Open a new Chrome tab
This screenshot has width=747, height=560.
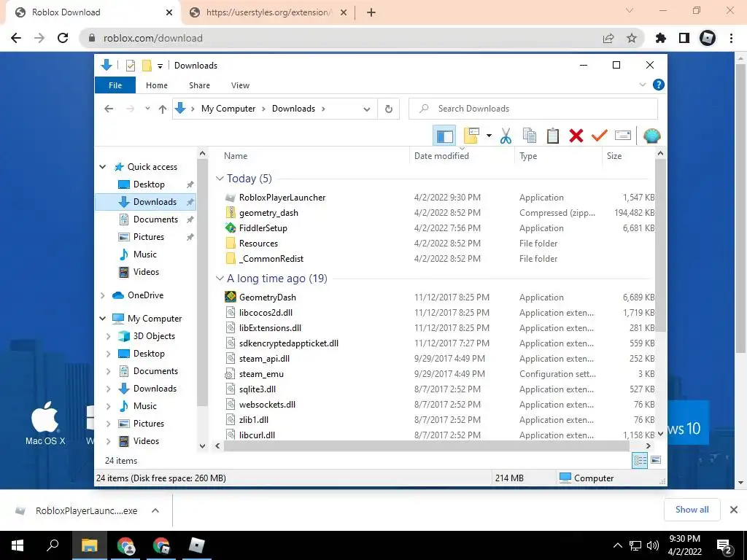click(x=371, y=13)
